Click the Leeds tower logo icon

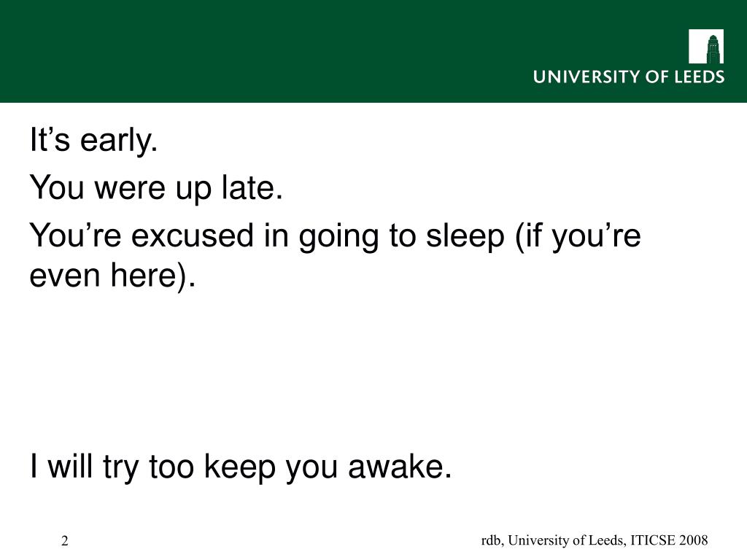click(x=706, y=46)
